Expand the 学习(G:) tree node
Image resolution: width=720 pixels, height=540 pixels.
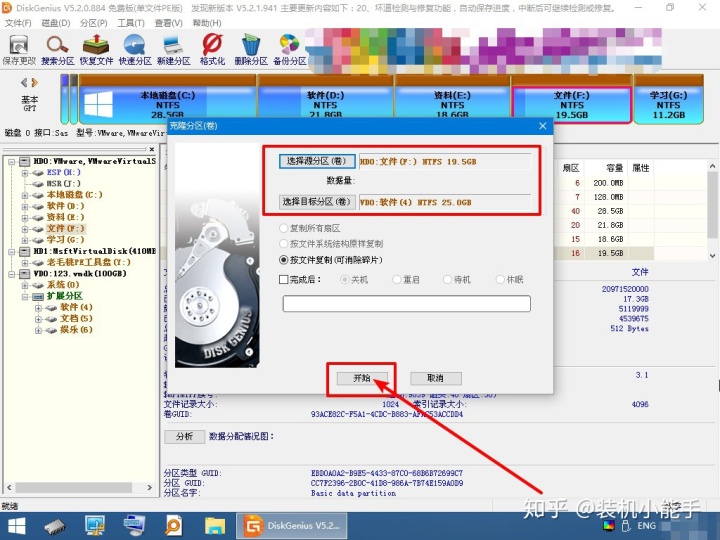(x=25, y=240)
